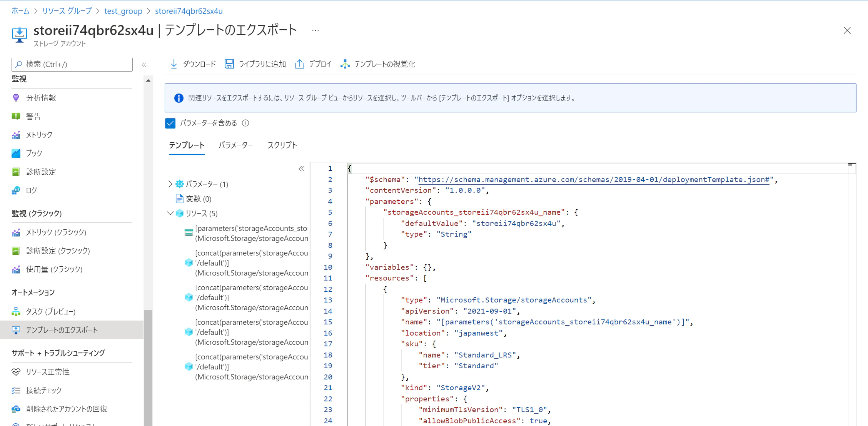Screen dimensions: 868x426
Task: Click test_group breadcrumb link
Action: (x=123, y=11)
